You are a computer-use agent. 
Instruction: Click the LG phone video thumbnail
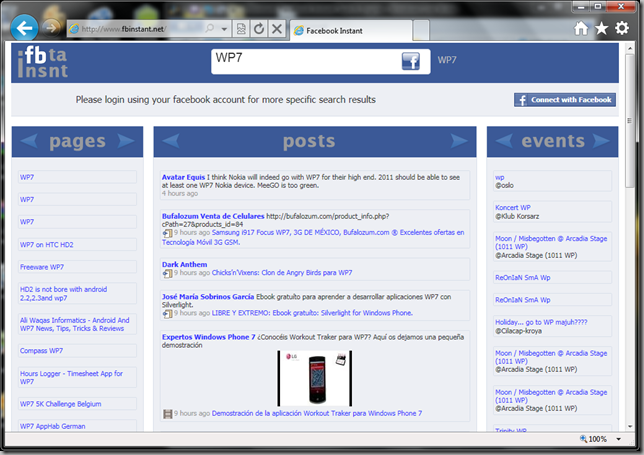coord(315,378)
